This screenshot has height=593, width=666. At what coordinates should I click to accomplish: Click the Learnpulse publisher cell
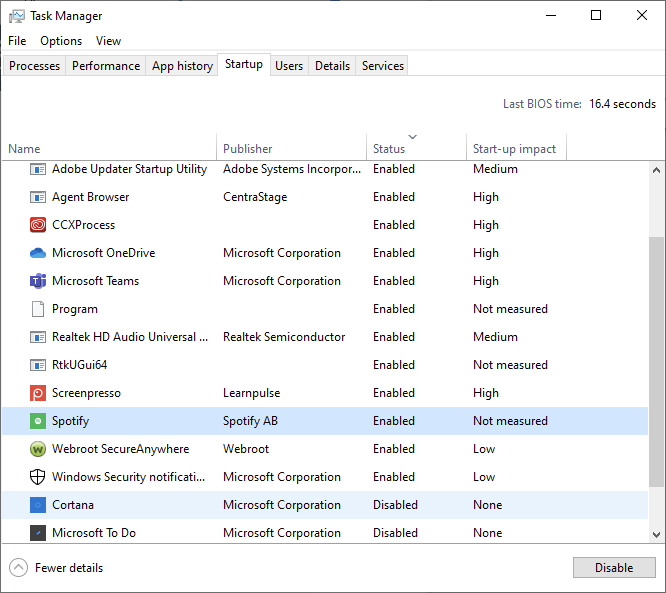click(251, 393)
